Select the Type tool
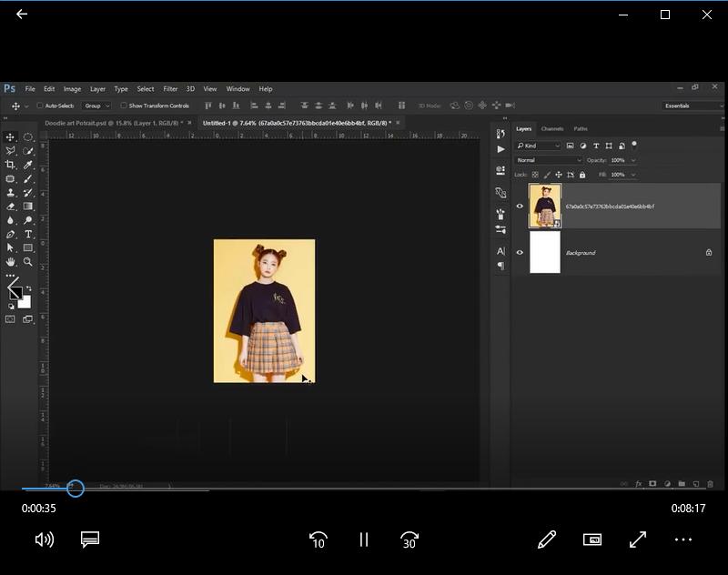The height and width of the screenshot is (575, 728). (x=28, y=234)
